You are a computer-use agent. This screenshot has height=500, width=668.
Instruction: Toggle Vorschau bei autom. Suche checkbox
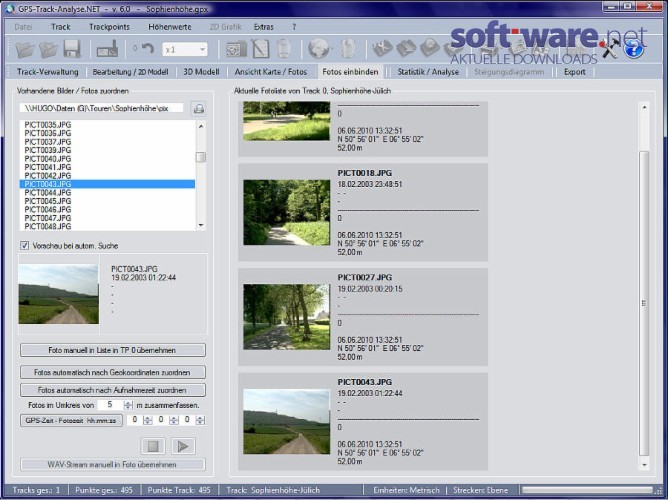(25, 245)
